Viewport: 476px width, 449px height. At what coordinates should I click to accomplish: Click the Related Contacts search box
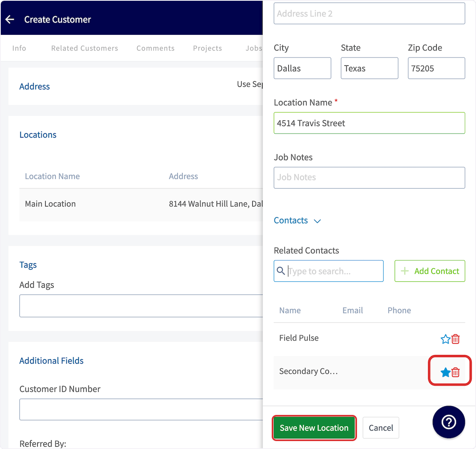pyautogui.click(x=328, y=271)
